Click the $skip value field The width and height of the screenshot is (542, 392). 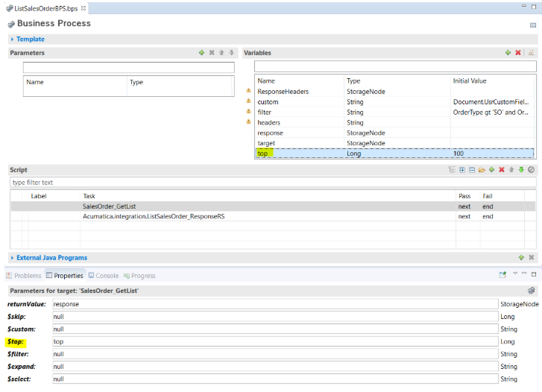tap(275, 316)
